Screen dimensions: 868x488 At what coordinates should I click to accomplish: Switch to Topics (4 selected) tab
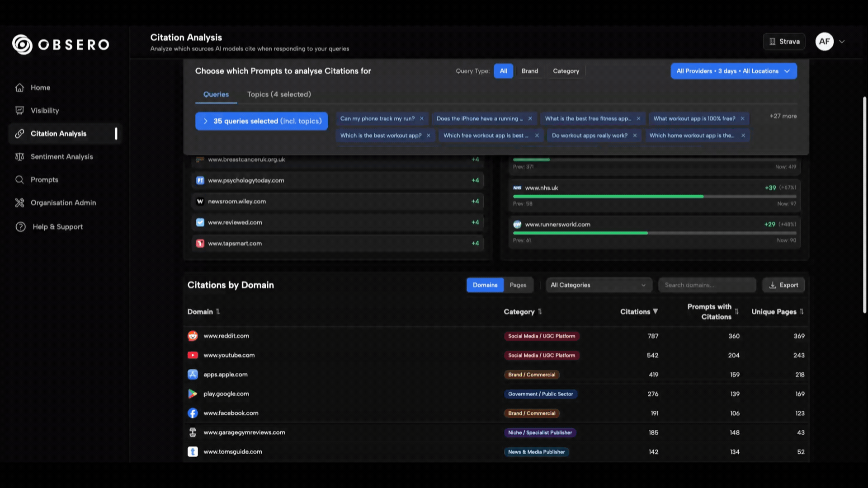tap(279, 94)
